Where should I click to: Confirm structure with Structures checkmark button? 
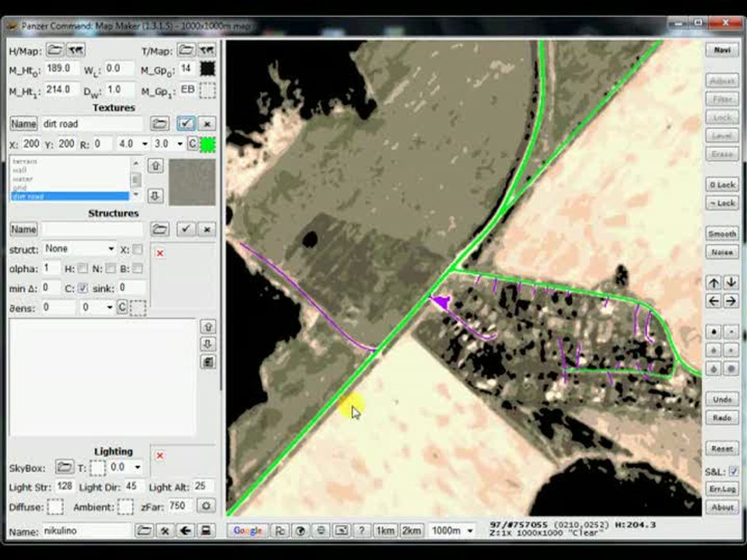coord(186,229)
